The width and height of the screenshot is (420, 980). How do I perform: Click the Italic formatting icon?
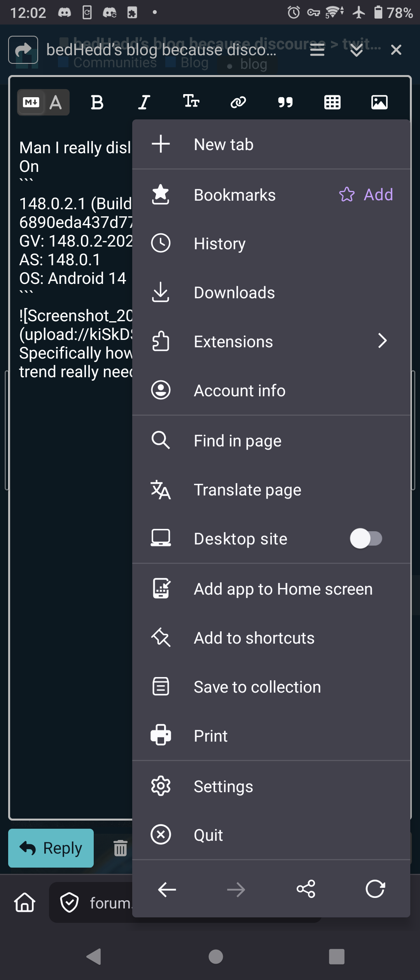(144, 102)
